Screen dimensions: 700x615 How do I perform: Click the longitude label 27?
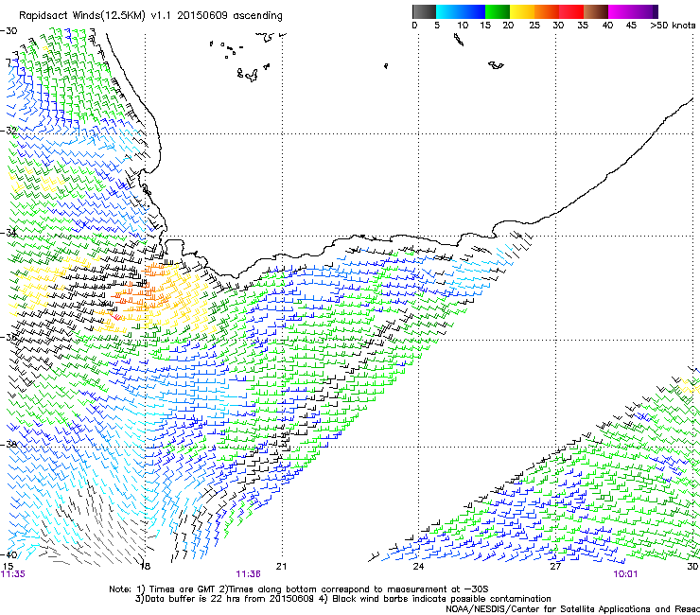pyautogui.click(x=555, y=567)
